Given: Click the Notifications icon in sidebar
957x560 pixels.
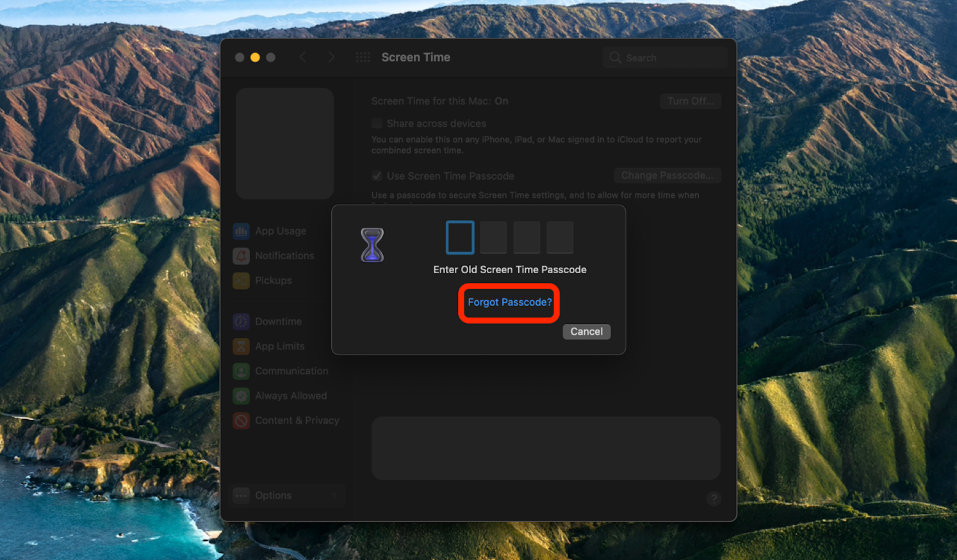Looking at the screenshot, I should 241,256.
